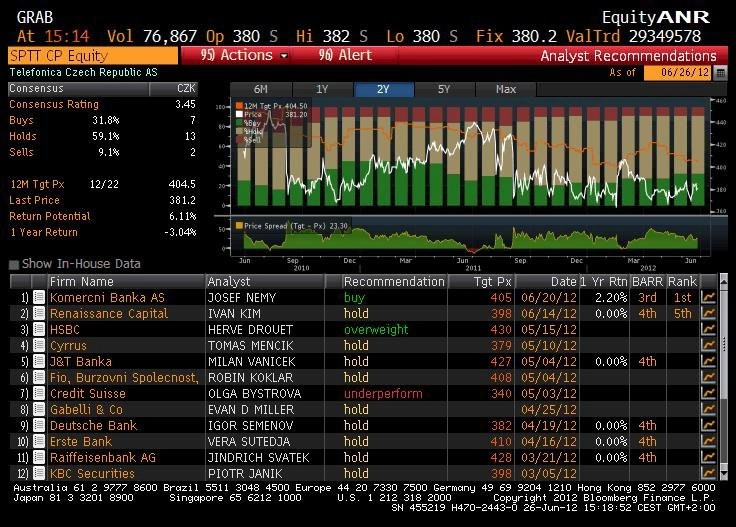The height and width of the screenshot is (527, 736).
Task: Select the HSBC firm name
Action: point(65,329)
